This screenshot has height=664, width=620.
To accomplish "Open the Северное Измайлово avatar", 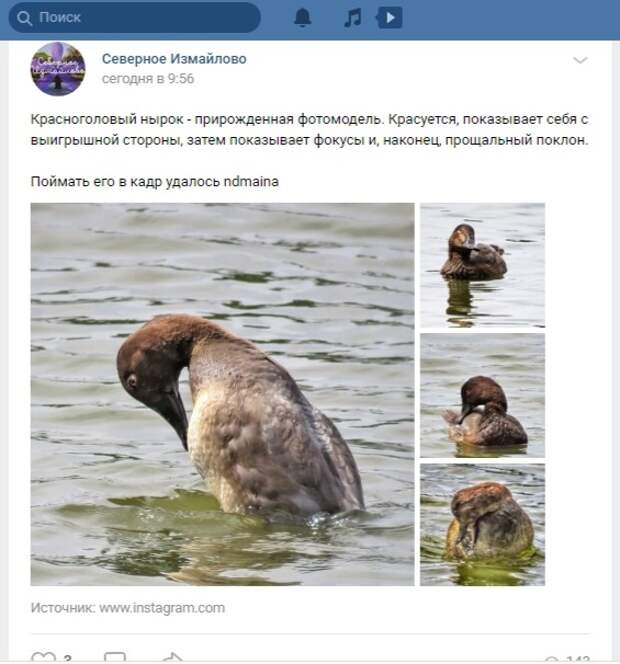I will click(x=58, y=69).
